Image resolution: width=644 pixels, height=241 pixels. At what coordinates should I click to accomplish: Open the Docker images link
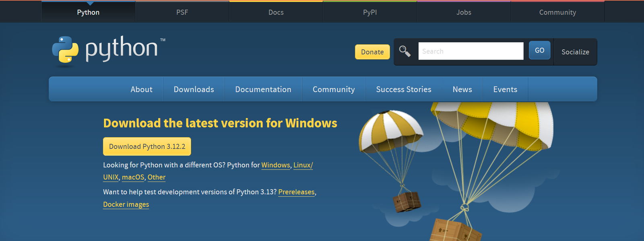(x=126, y=204)
